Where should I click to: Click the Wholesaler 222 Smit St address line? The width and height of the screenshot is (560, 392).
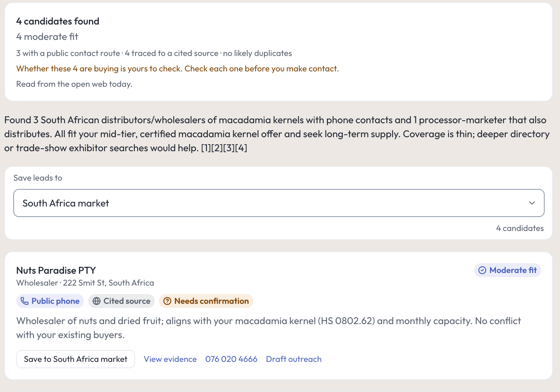pyautogui.click(x=85, y=283)
